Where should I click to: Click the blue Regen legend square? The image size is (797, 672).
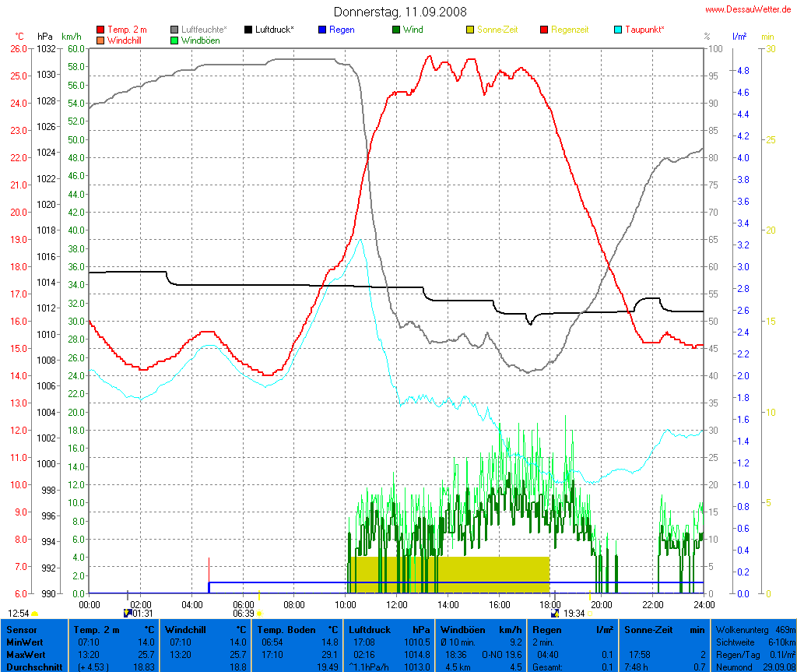(322, 30)
